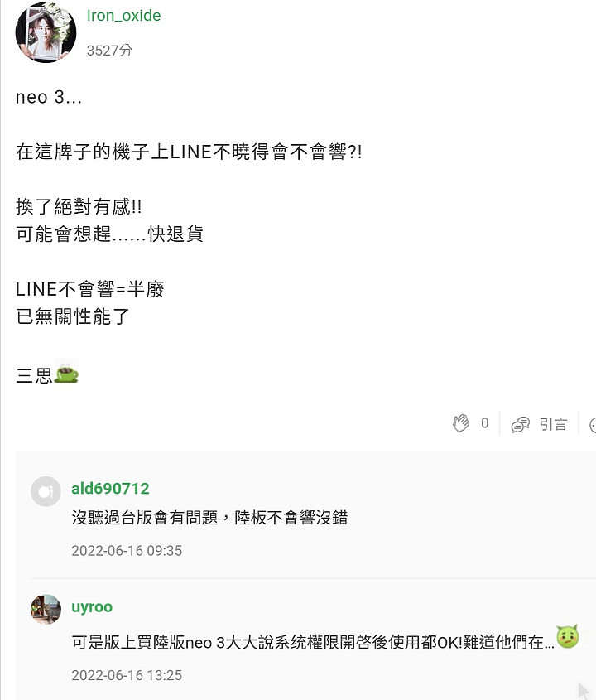Click the 3527分 score label
This screenshot has width=596, height=700.
tap(109, 51)
